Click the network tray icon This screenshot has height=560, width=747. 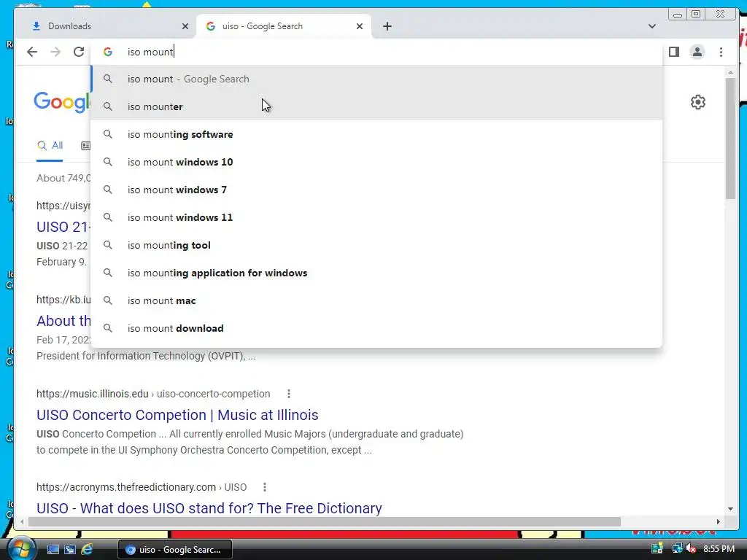pyautogui.click(x=677, y=548)
